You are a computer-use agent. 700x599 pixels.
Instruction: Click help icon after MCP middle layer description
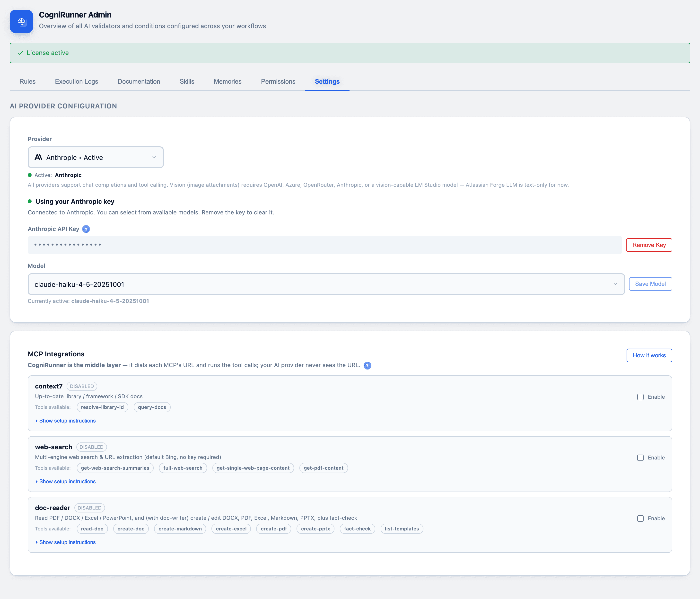tap(367, 366)
